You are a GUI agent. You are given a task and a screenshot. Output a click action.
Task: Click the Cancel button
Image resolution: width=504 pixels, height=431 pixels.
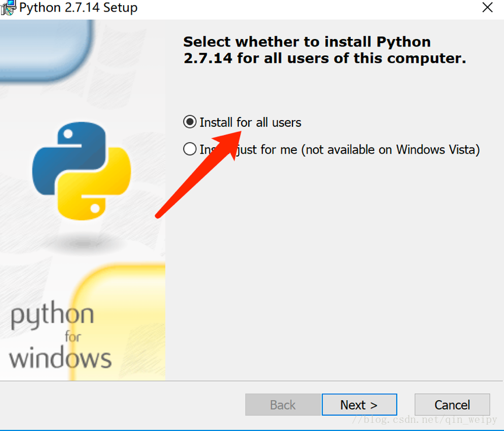452,405
